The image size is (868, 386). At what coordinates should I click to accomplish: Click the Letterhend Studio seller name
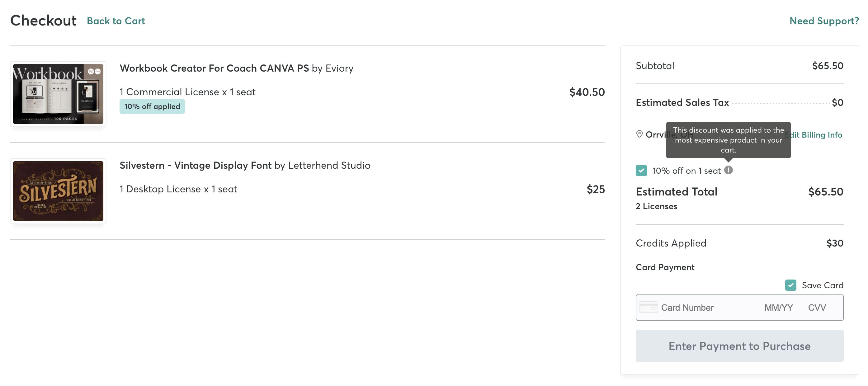(x=329, y=165)
